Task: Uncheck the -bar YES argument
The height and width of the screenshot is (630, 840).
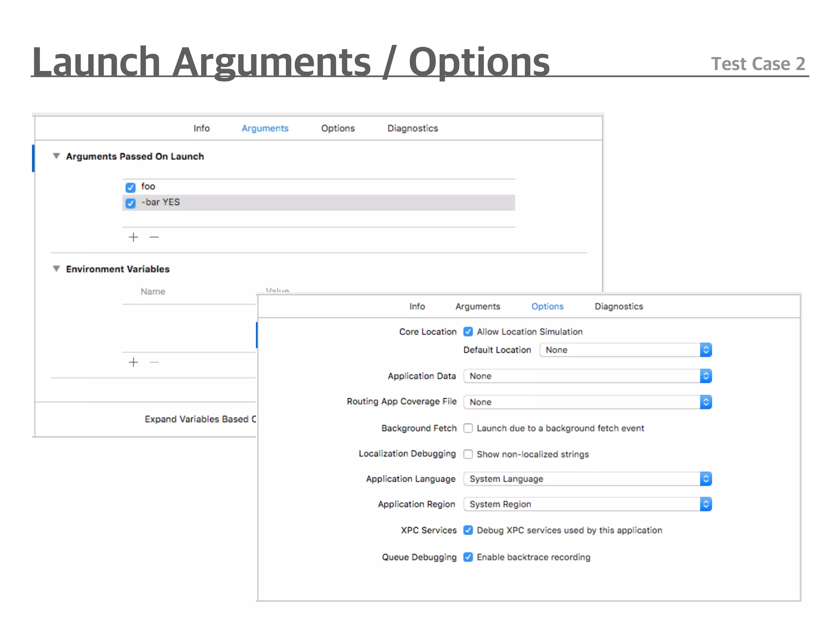Action: click(130, 203)
